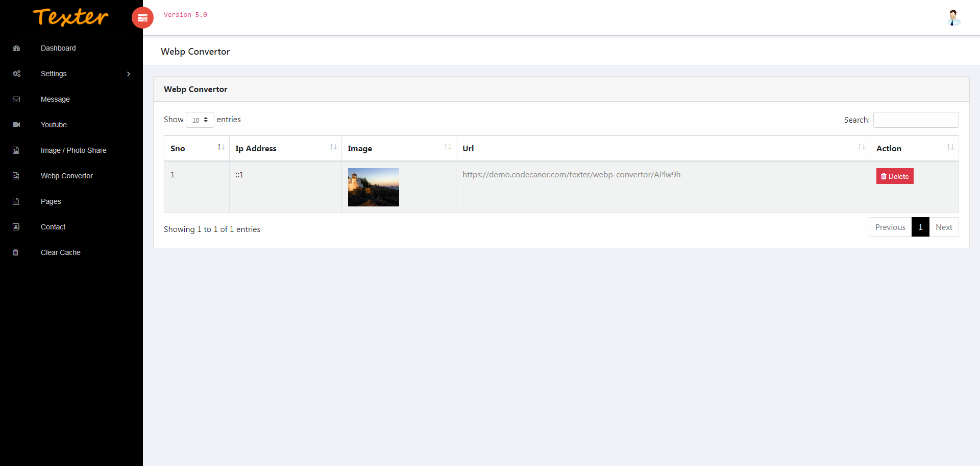The image size is (980, 466).
Task: Click the Message envelope icon
Action: pyautogui.click(x=16, y=100)
